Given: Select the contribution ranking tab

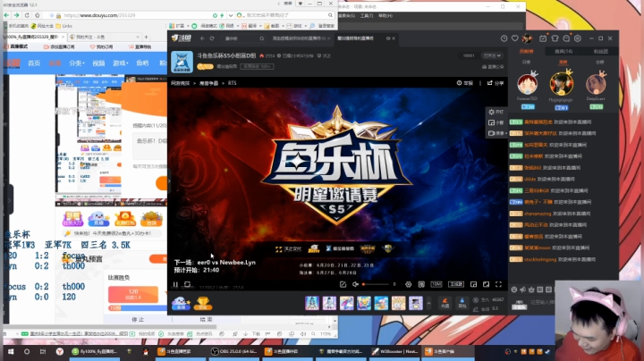Looking at the screenshot, I should coord(526,51).
